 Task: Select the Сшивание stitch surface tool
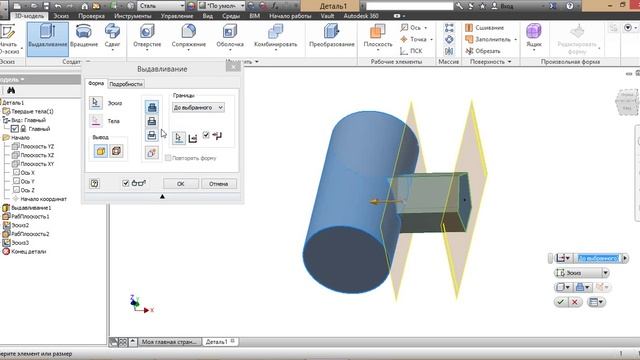click(484, 27)
